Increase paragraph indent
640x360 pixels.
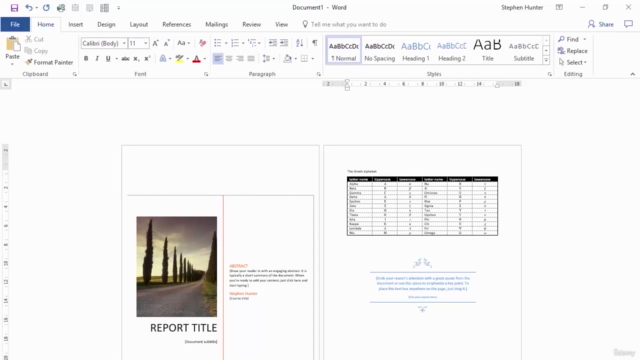pos(284,43)
